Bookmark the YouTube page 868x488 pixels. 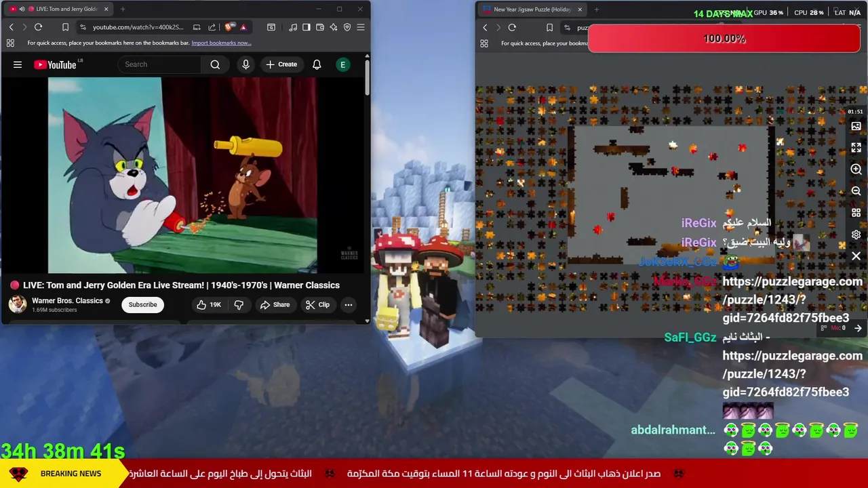65,27
